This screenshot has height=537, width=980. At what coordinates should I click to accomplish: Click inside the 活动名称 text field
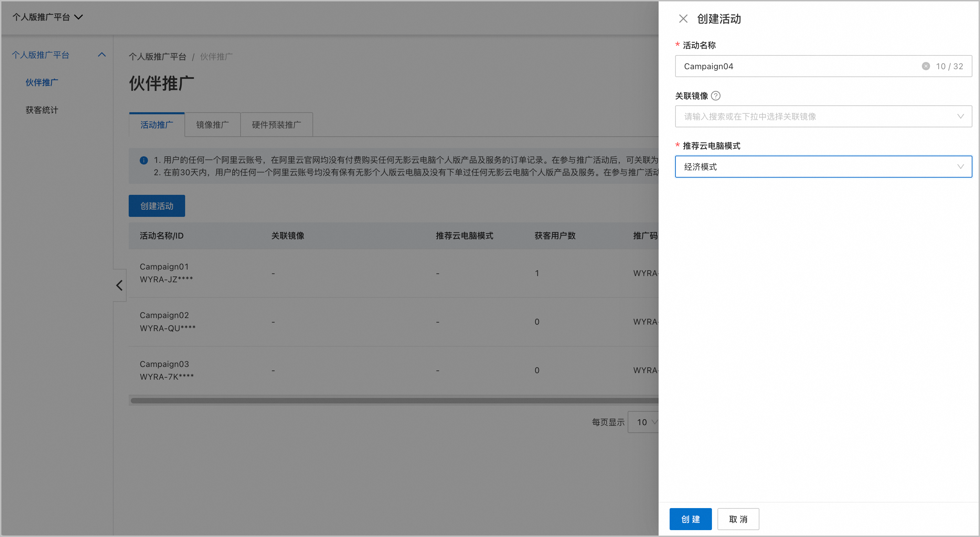tap(780, 66)
